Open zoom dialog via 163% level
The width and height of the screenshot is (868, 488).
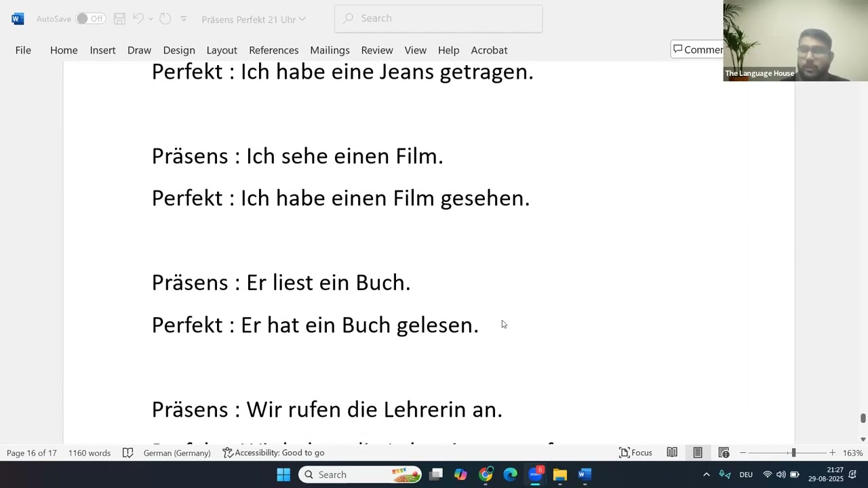pos(852,453)
